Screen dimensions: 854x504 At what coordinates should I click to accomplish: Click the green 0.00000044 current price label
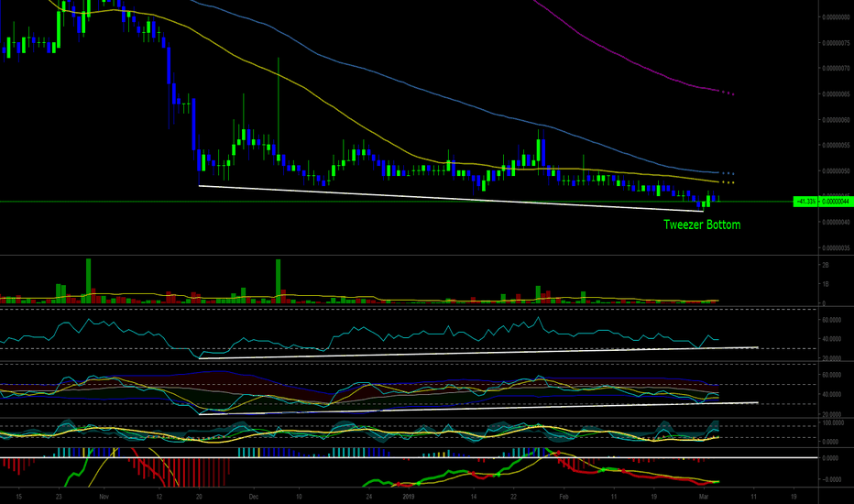(836, 202)
